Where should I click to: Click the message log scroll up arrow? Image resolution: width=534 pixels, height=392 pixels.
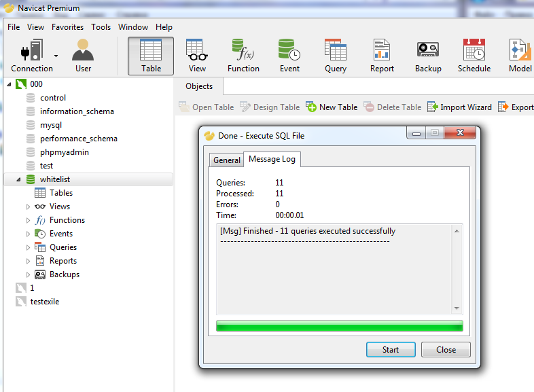click(457, 231)
